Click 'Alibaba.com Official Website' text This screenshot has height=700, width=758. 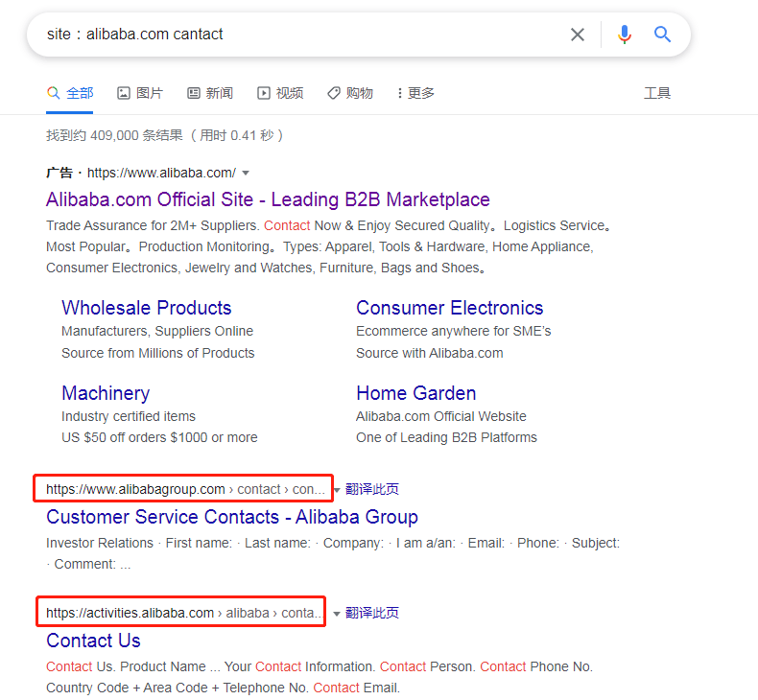click(441, 416)
